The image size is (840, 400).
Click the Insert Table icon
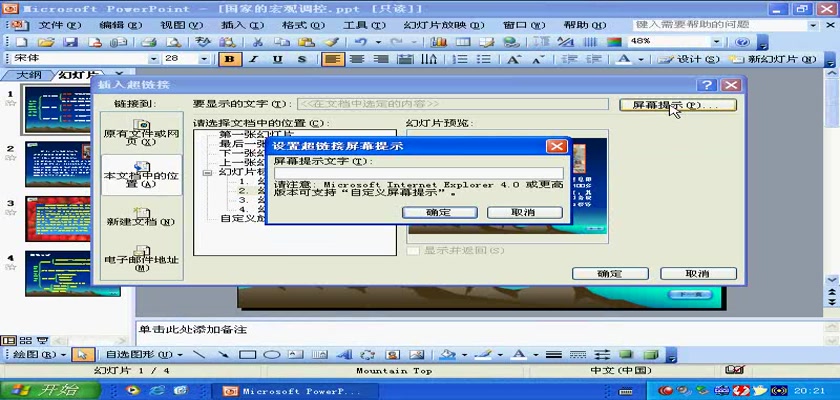(x=462, y=42)
